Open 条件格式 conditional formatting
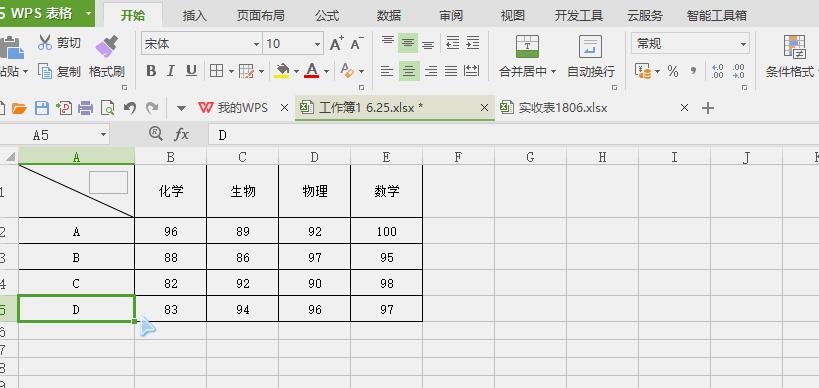 point(792,56)
